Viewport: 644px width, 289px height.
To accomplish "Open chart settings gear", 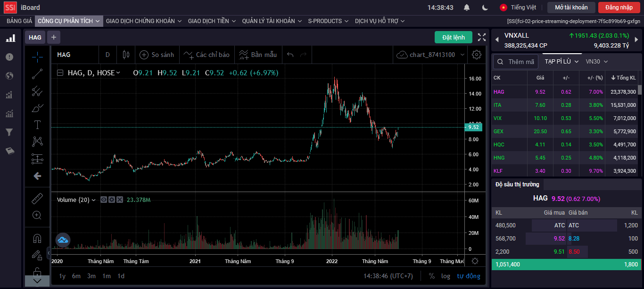I will tap(477, 55).
